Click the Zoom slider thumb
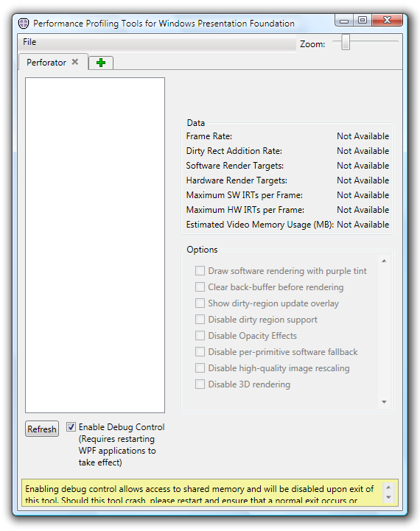The image size is (420, 531). click(346, 42)
